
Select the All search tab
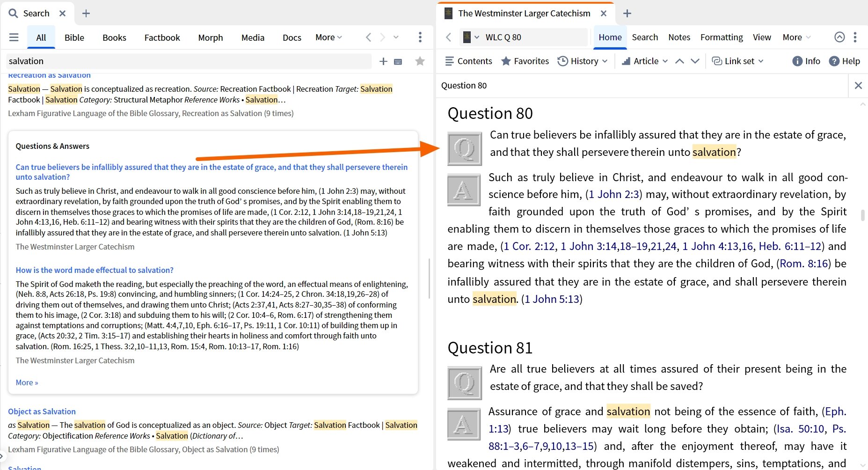41,37
